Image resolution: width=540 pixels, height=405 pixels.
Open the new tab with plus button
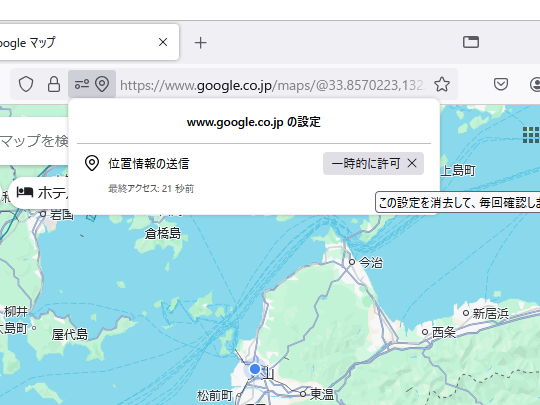[x=200, y=43]
